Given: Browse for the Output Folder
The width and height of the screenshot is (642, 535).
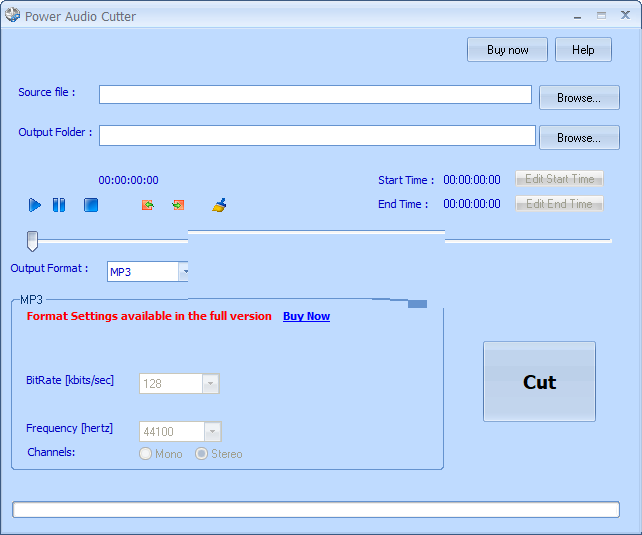Looking at the screenshot, I should click(x=579, y=138).
